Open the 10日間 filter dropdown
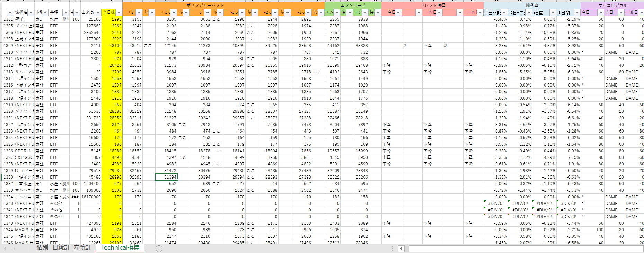The height and width of the screenshot is (253, 644). (x=577, y=13)
